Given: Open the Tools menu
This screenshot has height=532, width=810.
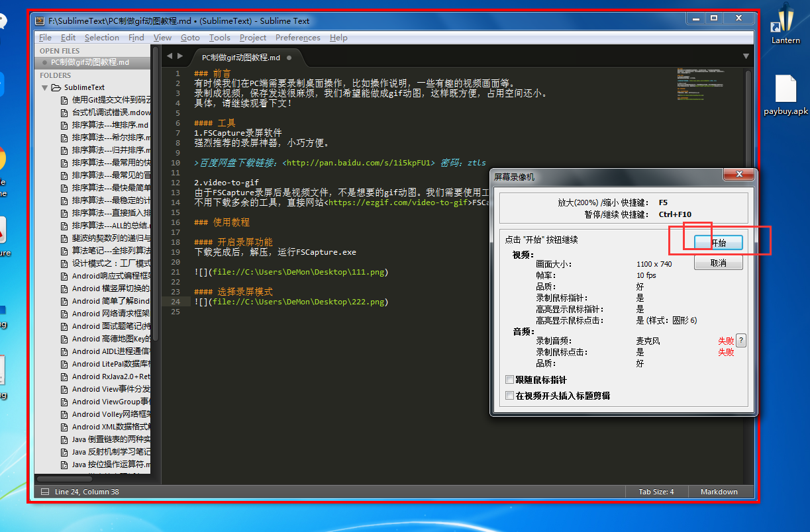Looking at the screenshot, I should point(220,38).
